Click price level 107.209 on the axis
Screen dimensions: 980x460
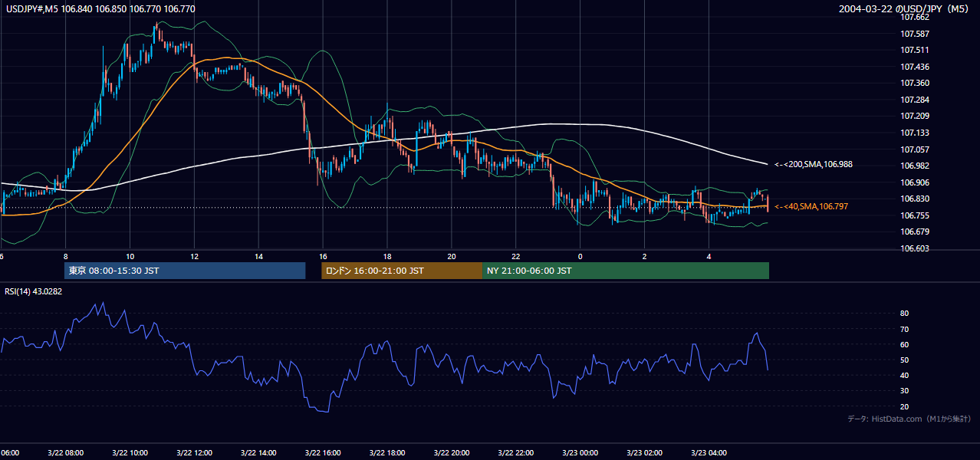click(914, 116)
